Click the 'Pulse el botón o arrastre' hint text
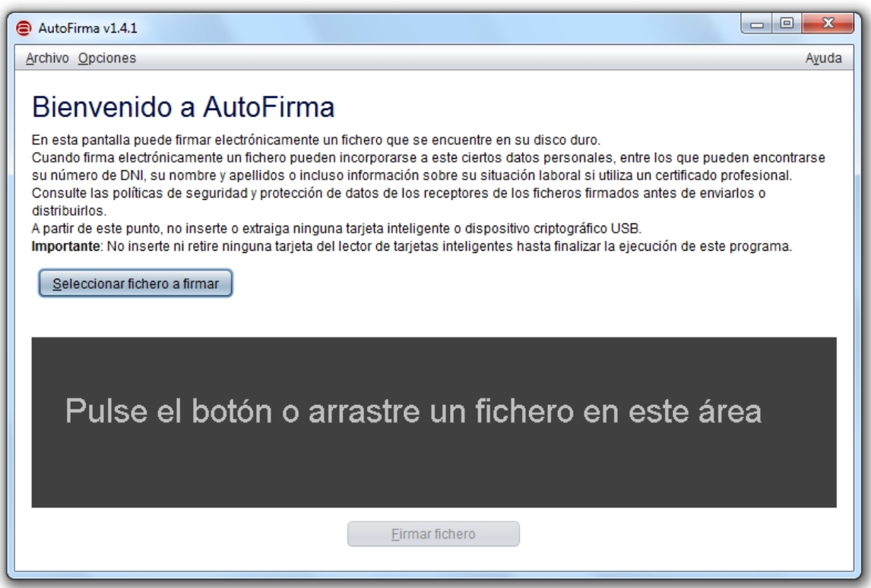 pyautogui.click(x=413, y=412)
